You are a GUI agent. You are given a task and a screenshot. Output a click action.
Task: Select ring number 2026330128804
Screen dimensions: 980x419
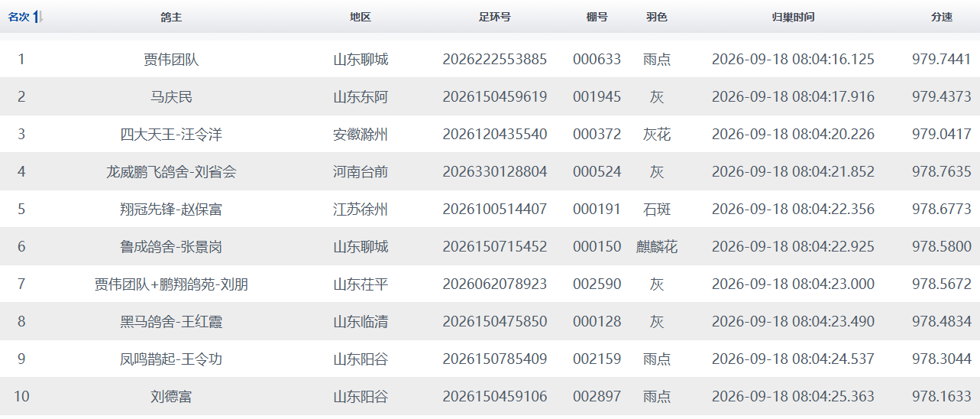point(495,171)
